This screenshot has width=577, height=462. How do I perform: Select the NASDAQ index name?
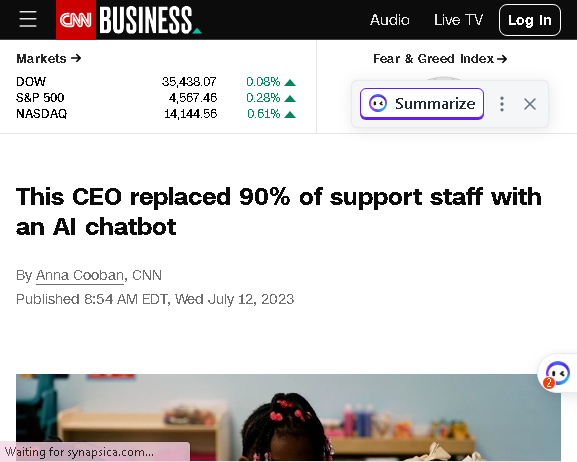click(42, 114)
